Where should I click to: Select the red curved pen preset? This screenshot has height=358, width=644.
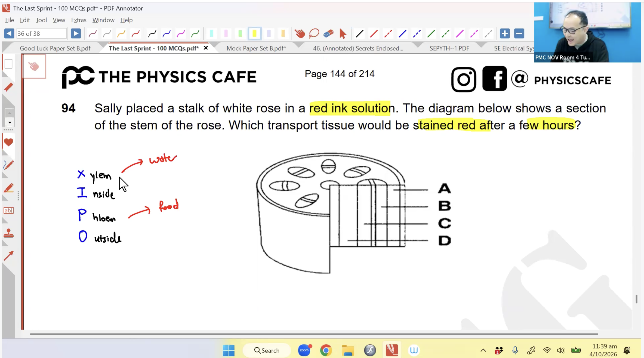pos(136,34)
